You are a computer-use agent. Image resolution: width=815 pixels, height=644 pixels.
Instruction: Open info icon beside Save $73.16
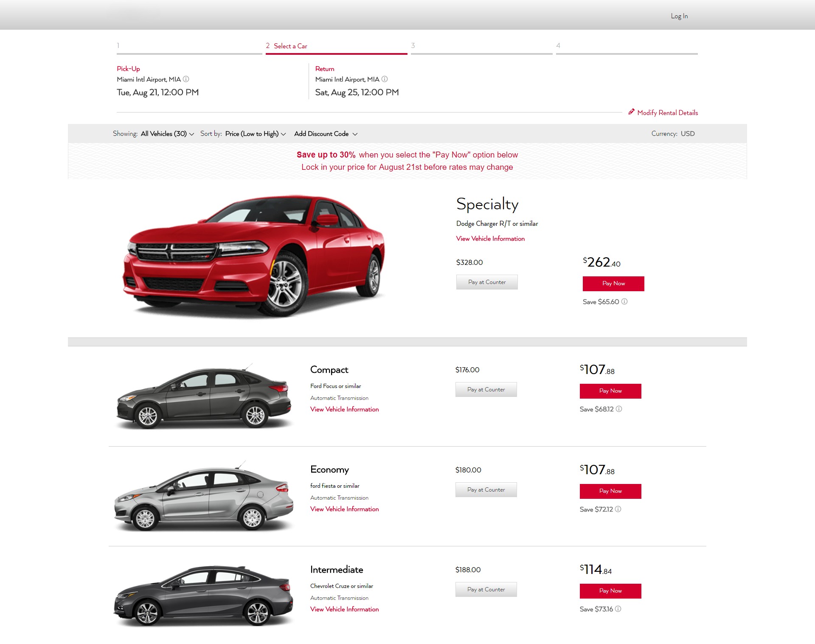click(x=618, y=609)
